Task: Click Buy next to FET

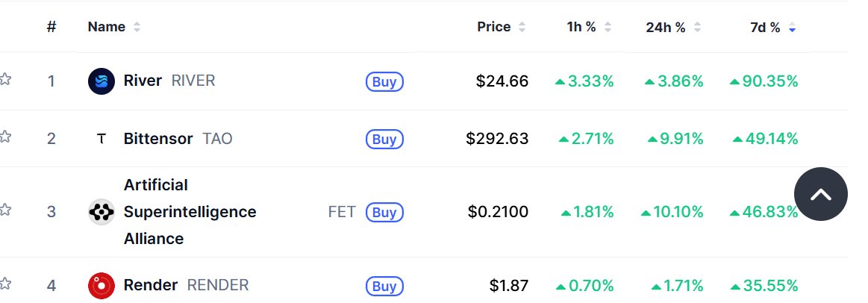Action: (x=384, y=212)
